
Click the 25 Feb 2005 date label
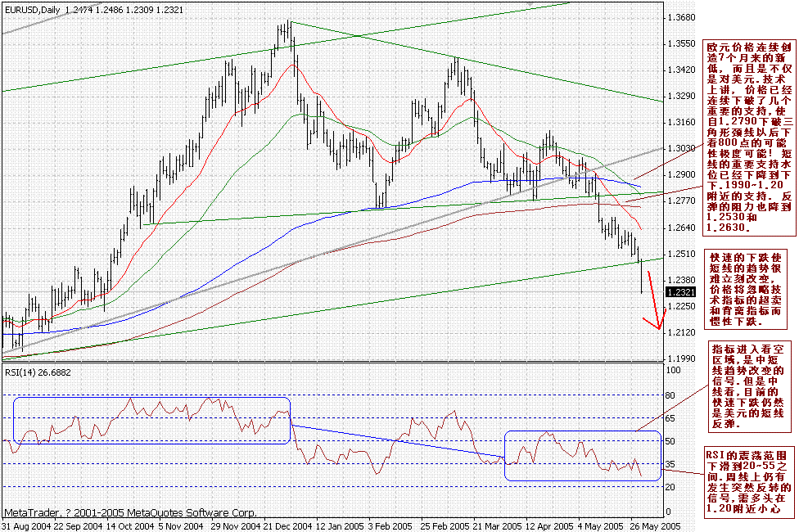(445, 527)
